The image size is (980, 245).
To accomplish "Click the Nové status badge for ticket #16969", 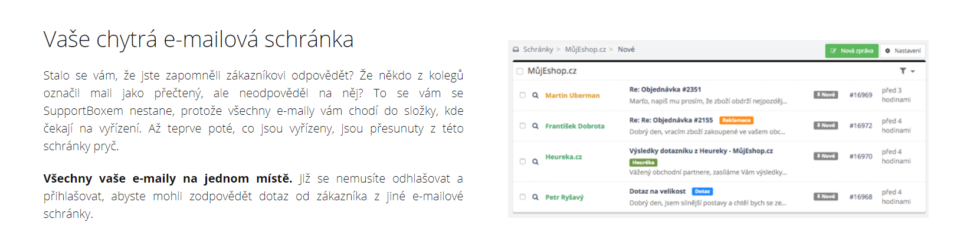I will tap(825, 95).
